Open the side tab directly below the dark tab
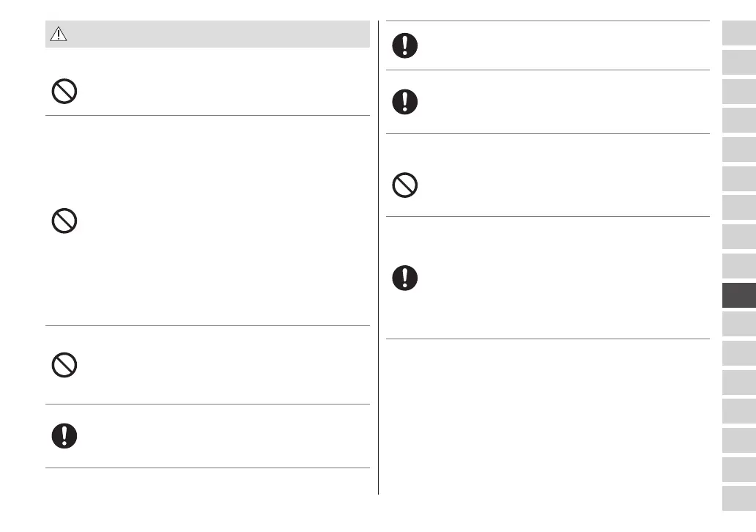Screen dimensions: 756x532 pyautogui.click(x=738, y=324)
